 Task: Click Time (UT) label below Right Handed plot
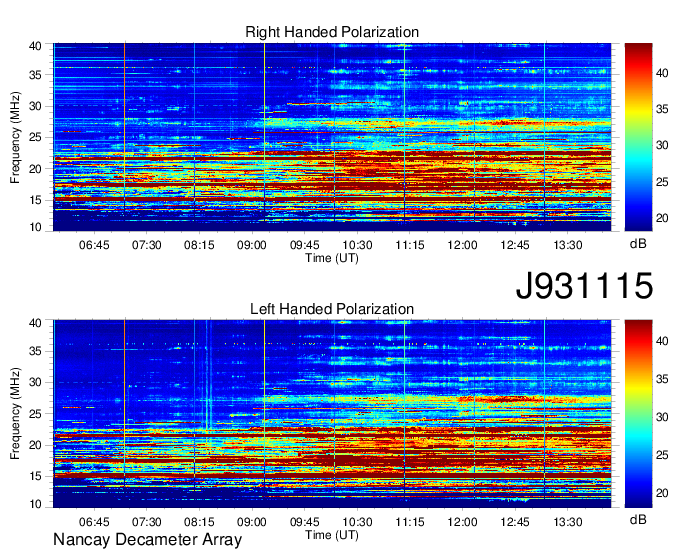332,258
